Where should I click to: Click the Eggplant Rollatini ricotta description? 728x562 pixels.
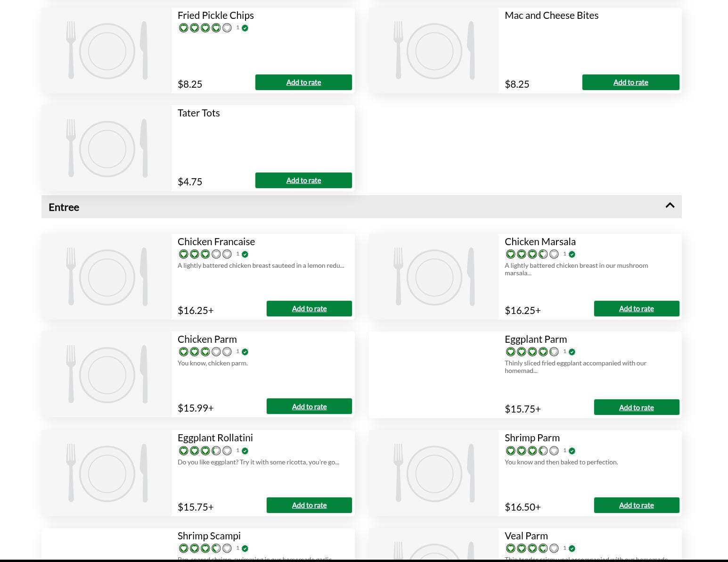[x=258, y=462]
